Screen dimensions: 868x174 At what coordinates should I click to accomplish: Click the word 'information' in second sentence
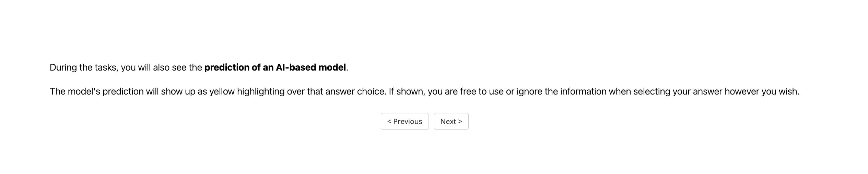[583, 92]
